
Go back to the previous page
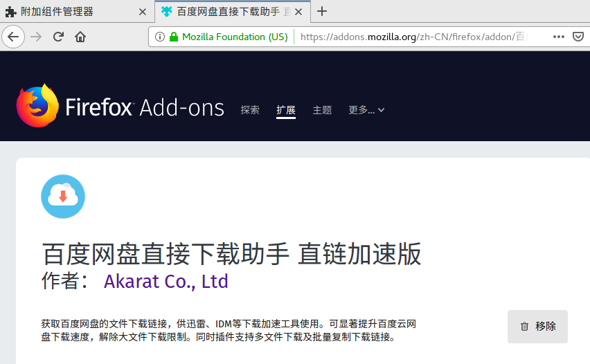coord(13,37)
